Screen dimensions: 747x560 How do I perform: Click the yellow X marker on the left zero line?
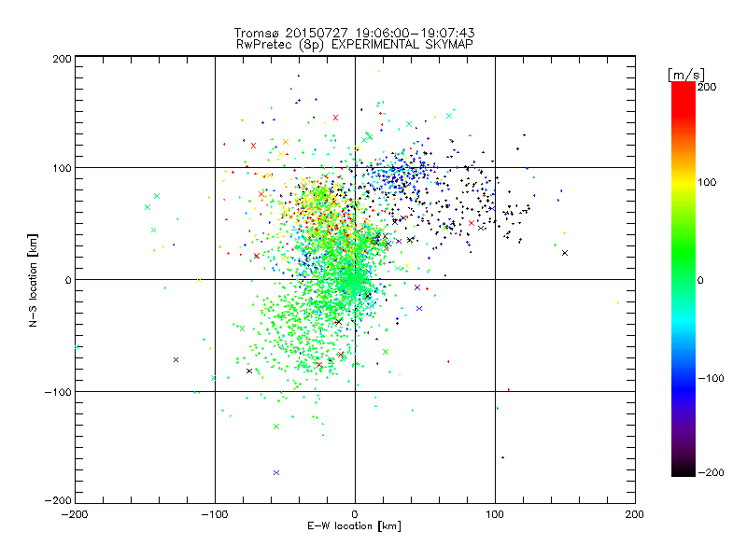click(x=199, y=281)
